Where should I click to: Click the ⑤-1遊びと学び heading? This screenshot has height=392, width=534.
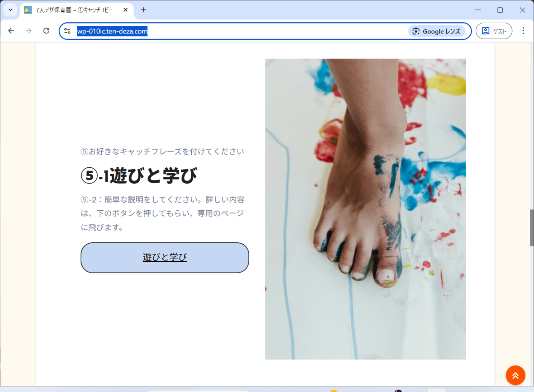tap(139, 175)
